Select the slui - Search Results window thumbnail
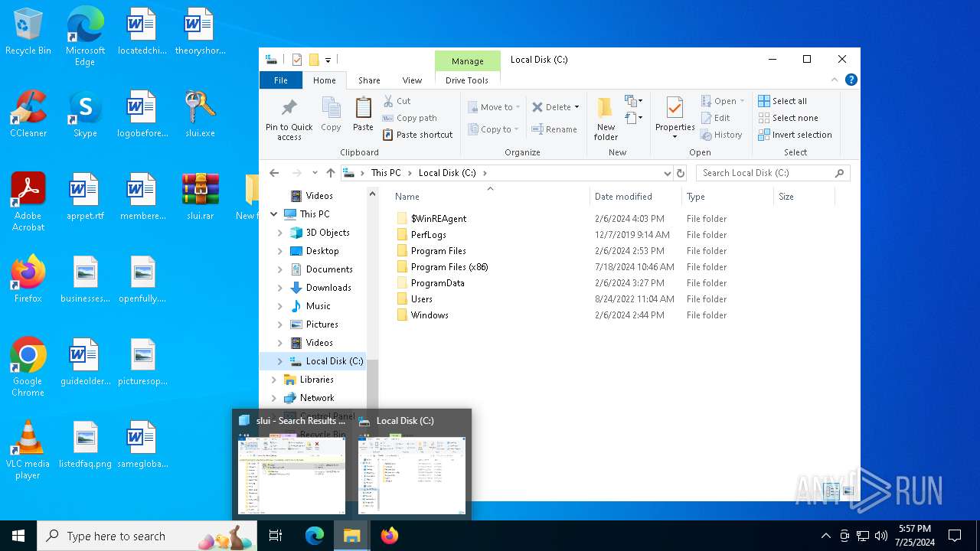The width and height of the screenshot is (980, 551). point(292,465)
